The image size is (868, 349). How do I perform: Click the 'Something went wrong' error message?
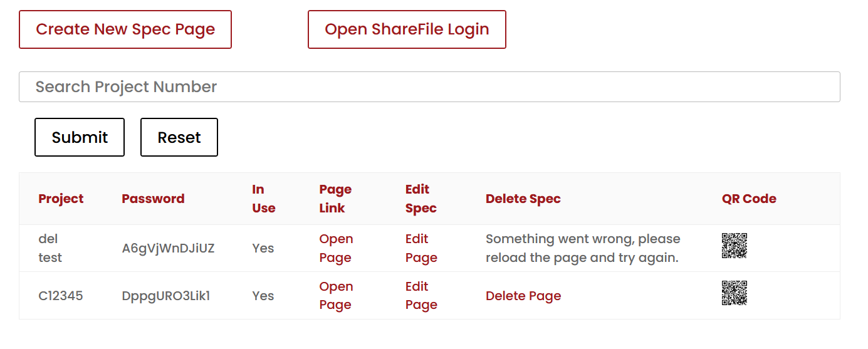pyautogui.click(x=583, y=248)
